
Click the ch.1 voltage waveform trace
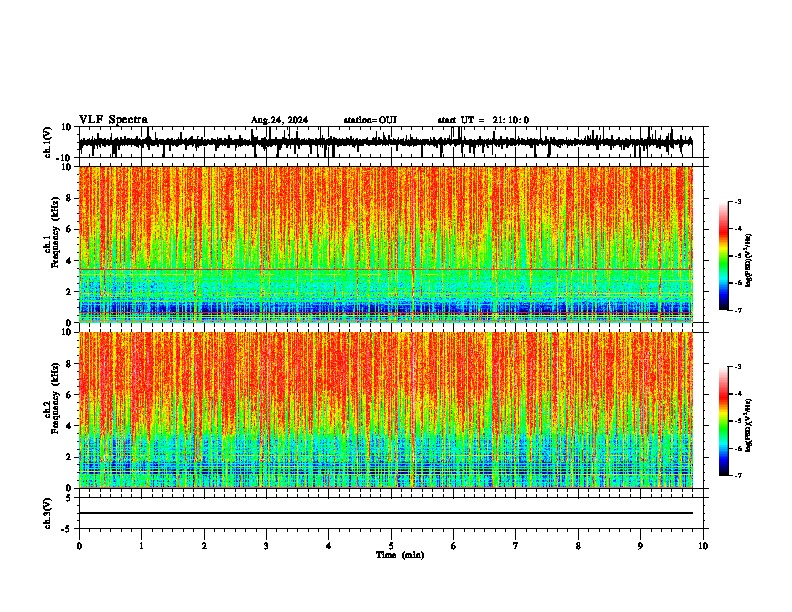pyautogui.click(x=385, y=143)
